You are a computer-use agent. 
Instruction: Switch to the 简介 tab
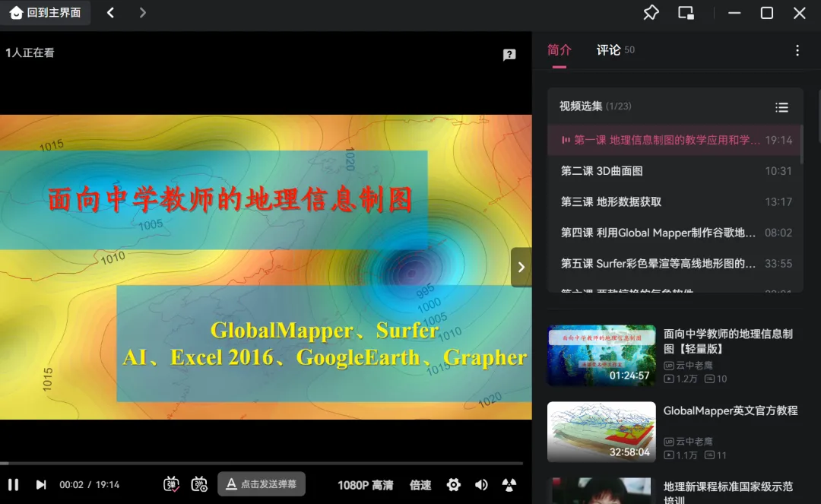[x=559, y=50]
